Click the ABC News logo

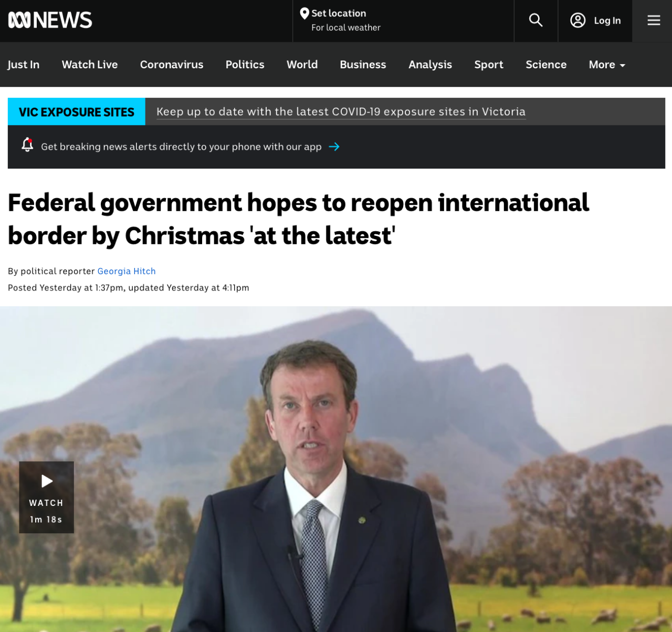coord(50,20)
